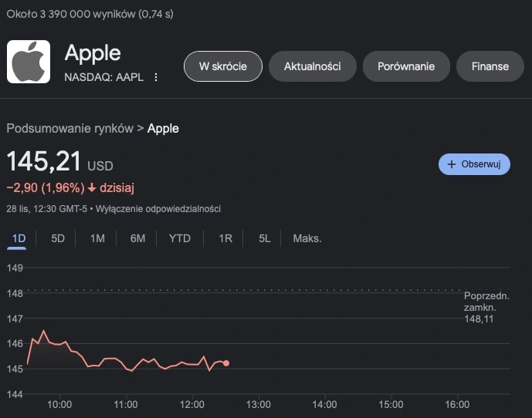Click the Apple logo thumbnail
Screen dimensions: 532x418
pyautogui.click(x=29, y=62)
